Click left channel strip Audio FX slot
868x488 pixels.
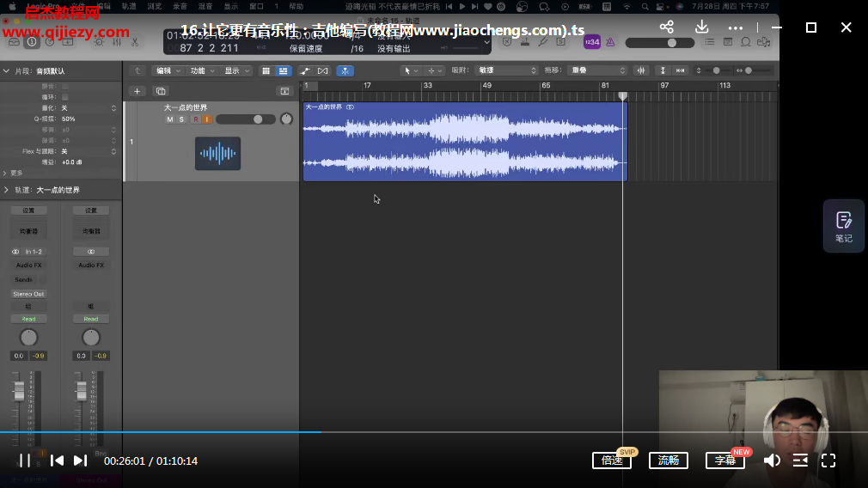click(x=28, y=265)
